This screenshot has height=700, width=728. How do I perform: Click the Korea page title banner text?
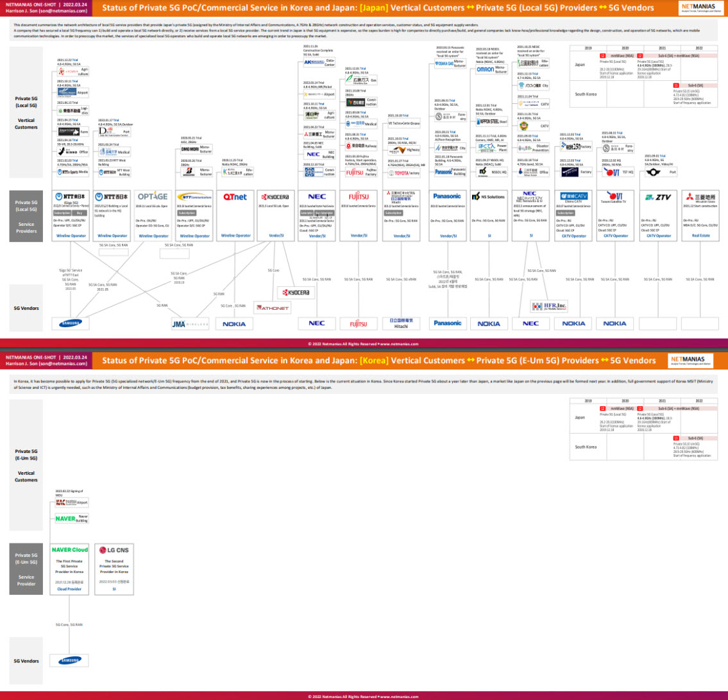coord(379,361)
